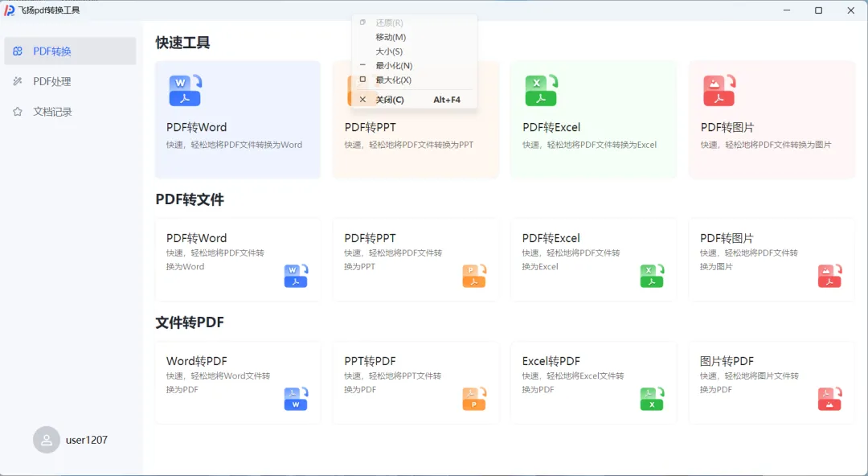The height and width of the screenshot is (476, 868).
Task: Open the PDF转Word card under PDF转文件
Action: [x=237, y=259]
